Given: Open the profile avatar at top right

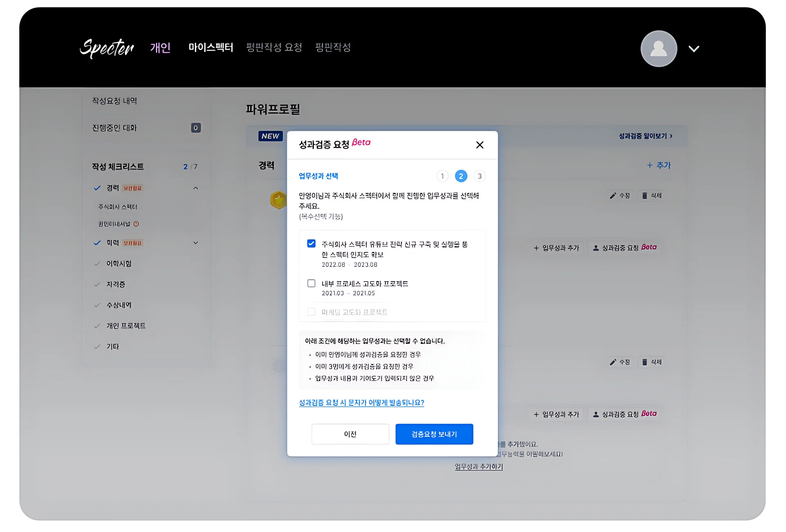Looking at the screenshot, I should pyautogui.click(x=659, y=48).
